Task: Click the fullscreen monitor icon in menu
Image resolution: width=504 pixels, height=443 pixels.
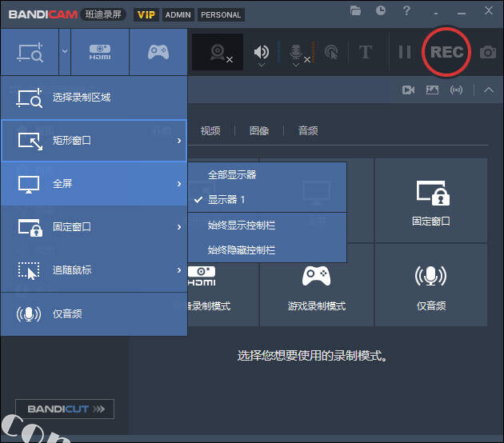Action: [29, 184]
